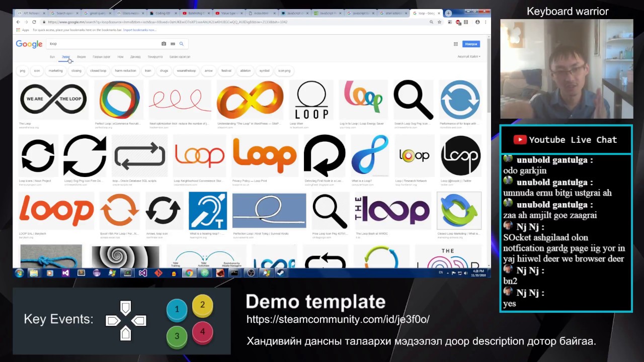Open the Windows Start menu

point(19,273)
